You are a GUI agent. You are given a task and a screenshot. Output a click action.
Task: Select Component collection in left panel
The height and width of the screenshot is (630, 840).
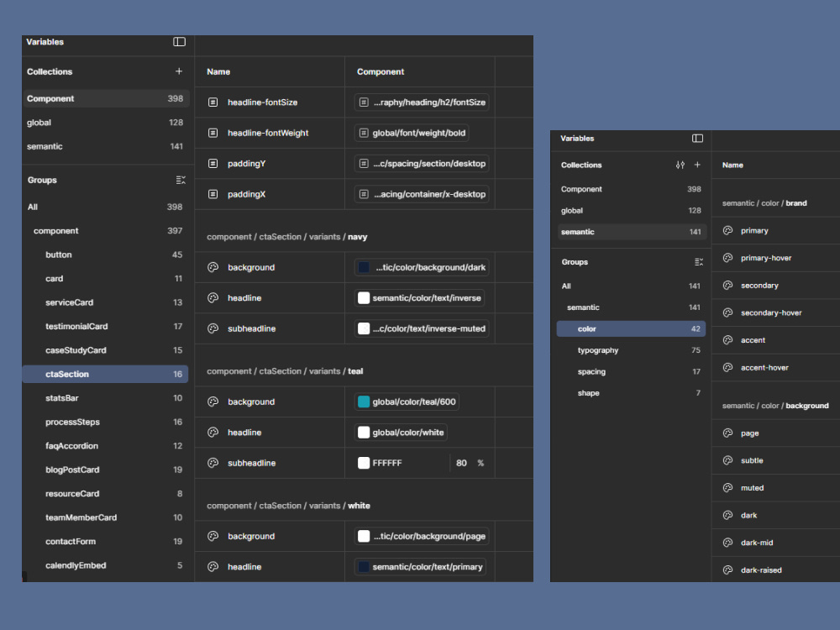pyautogui.click(x=106, y=98)
